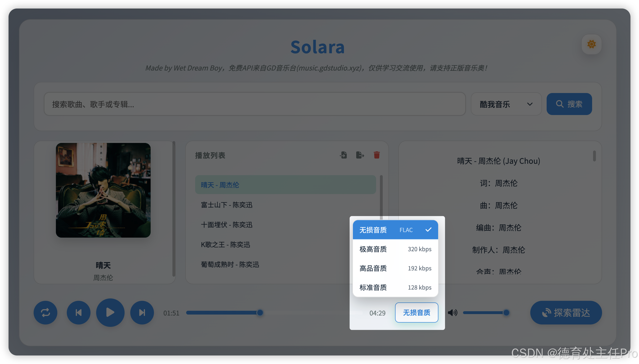Screen dimensions: 639x364
Task: Open the settings via the gear icon
Action: [591, 44]
